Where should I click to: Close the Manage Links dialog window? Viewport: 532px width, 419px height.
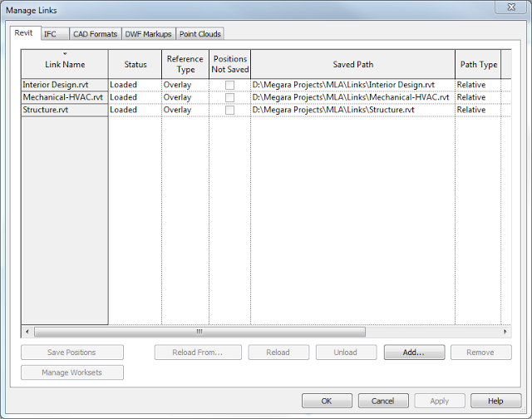coord(511,7)
